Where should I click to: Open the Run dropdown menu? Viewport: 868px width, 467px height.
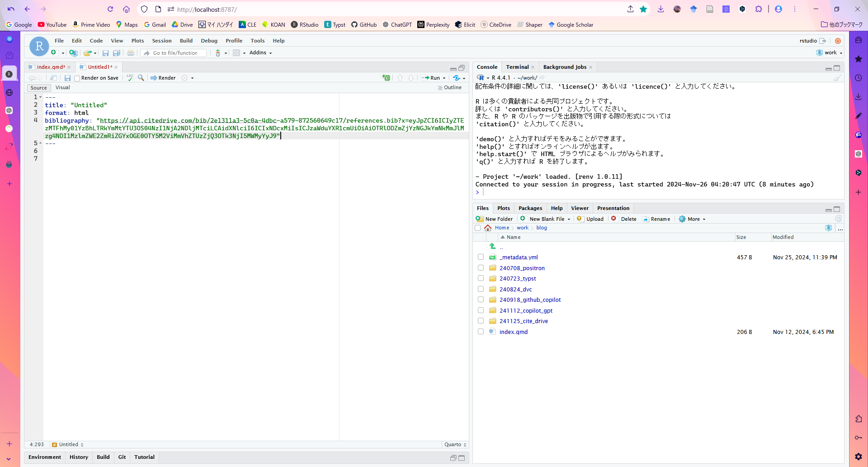(444, 78)
